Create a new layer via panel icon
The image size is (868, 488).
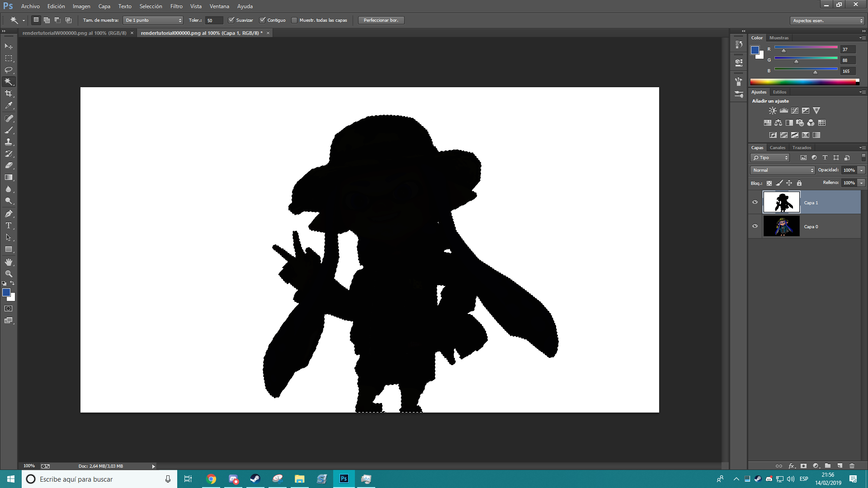[x=840, y=466]
